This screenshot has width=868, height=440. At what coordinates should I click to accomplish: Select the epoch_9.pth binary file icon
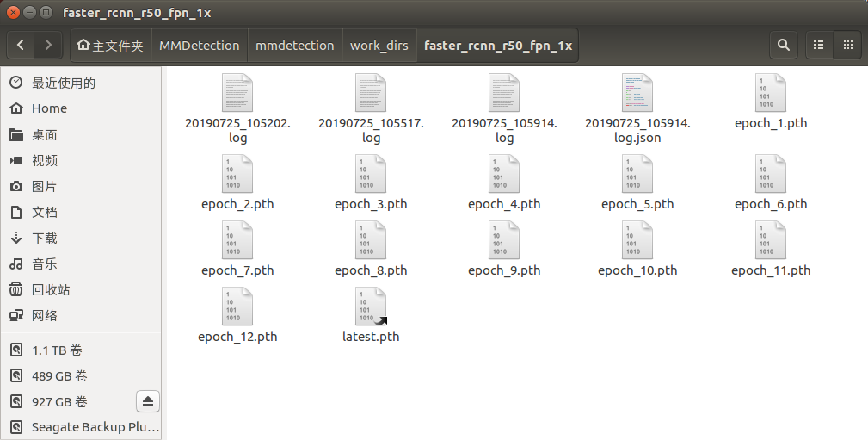click(x=504, y=240)
